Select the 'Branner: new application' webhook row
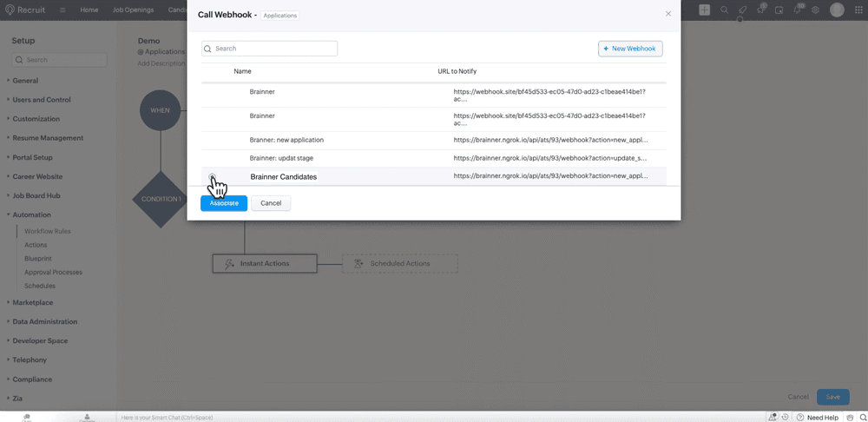 [434, 140]
